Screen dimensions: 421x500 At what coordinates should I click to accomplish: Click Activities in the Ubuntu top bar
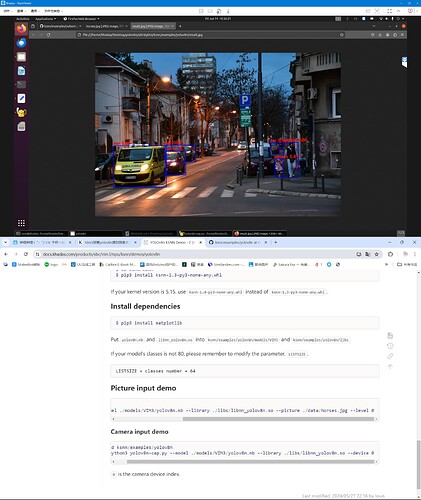[x=23, y=19]
